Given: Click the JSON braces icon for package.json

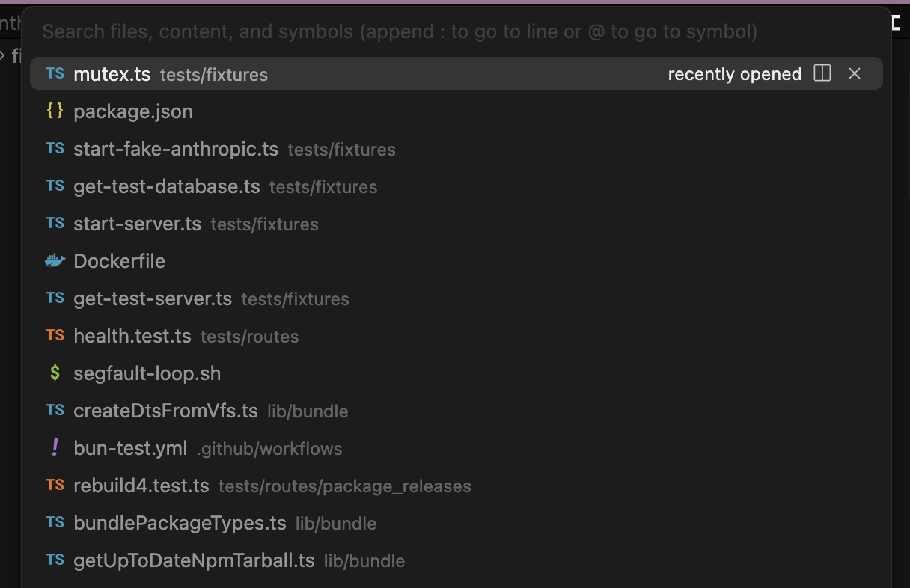Looking at the screenshot, I should [x=55, y=111].
